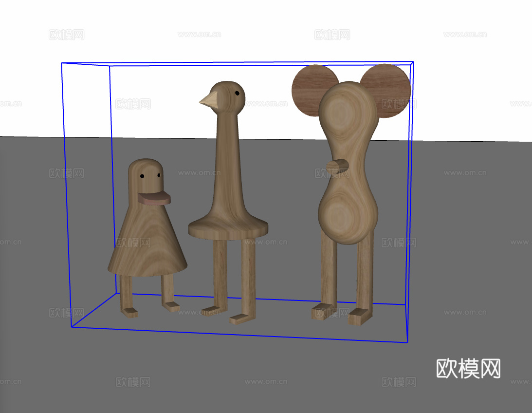This screenshot has height=413, width=532.
Task: Click the mouse figure's cylindrical nose peg
Action: (x=338, y=166)
